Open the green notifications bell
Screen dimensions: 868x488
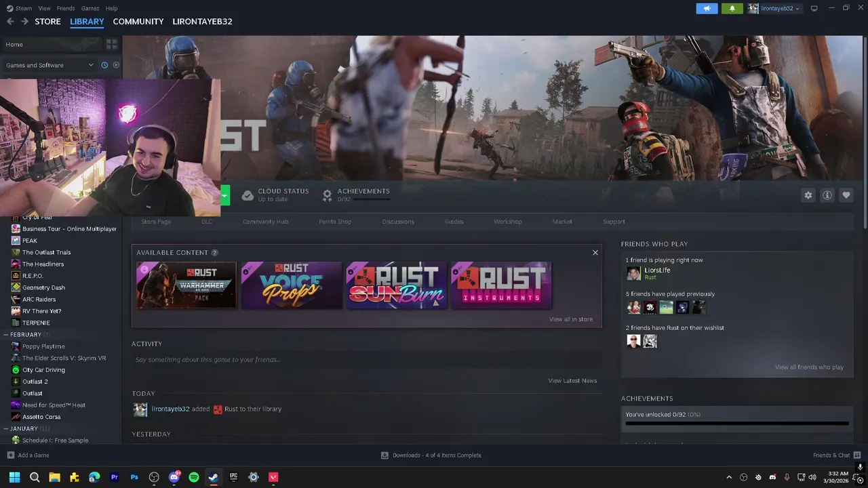pos(732,8)
